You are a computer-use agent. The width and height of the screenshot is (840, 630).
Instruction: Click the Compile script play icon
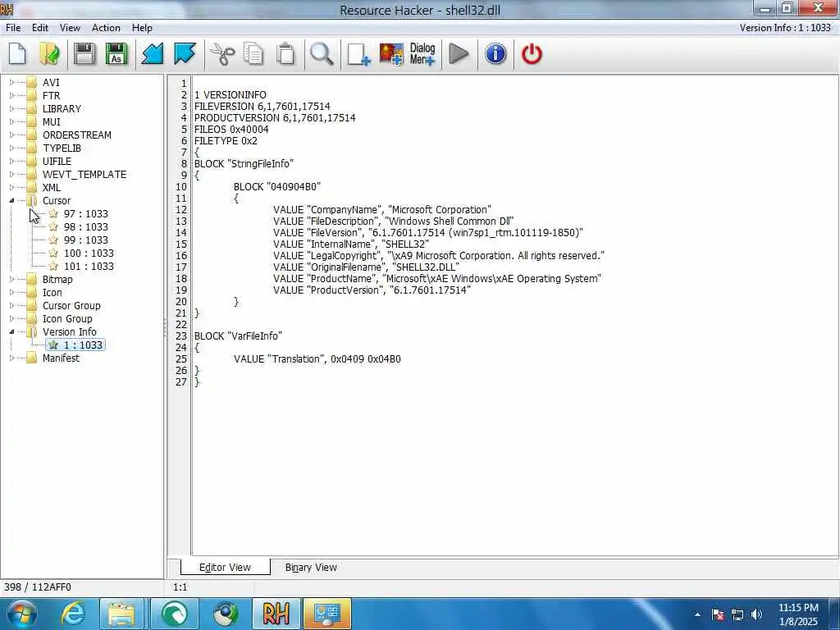459,54
